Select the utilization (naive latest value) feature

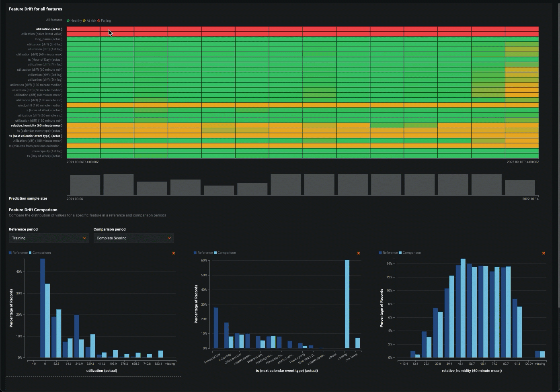click(41, 34)
